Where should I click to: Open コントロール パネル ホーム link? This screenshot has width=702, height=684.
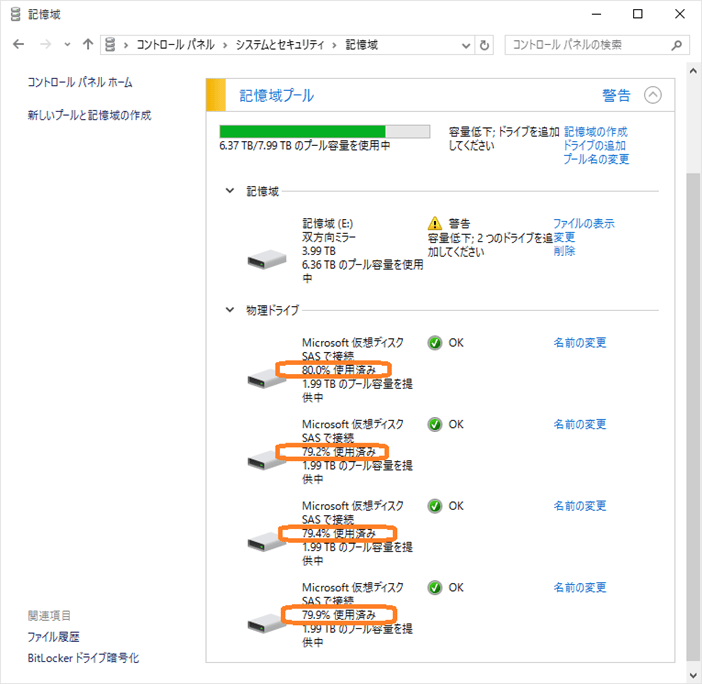[80, 82]
